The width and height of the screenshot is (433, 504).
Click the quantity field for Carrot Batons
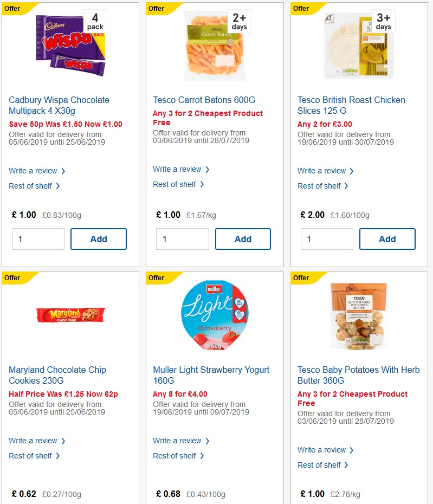(x=183, y=238)
